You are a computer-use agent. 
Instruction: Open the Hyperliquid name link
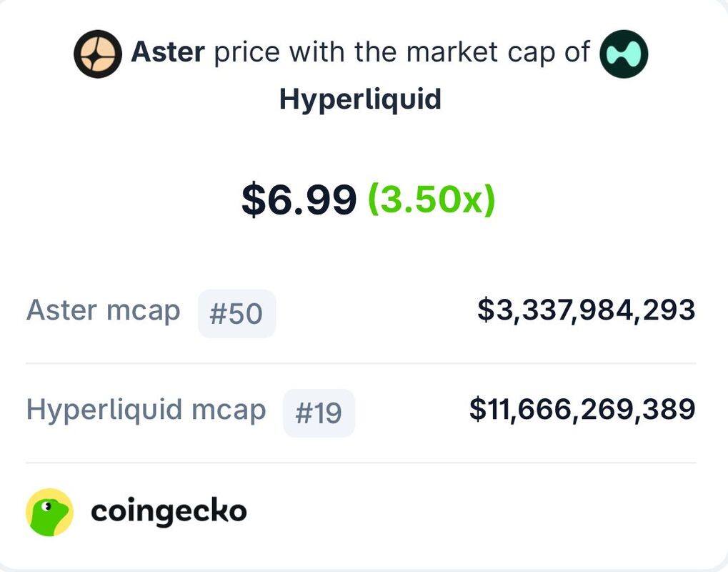click(x=360, y=100)
